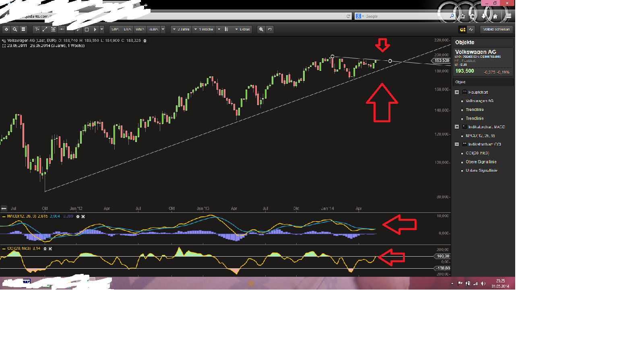This screenshot has width=644, height=362.
Task: Open MACD indicator settings
Action: pyautogui.click(x=78, y=216)
